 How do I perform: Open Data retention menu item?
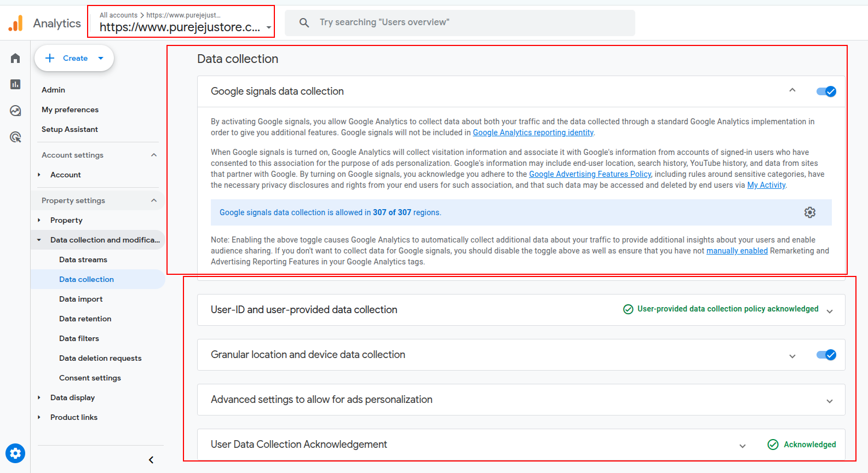click(x=85, y=319)
